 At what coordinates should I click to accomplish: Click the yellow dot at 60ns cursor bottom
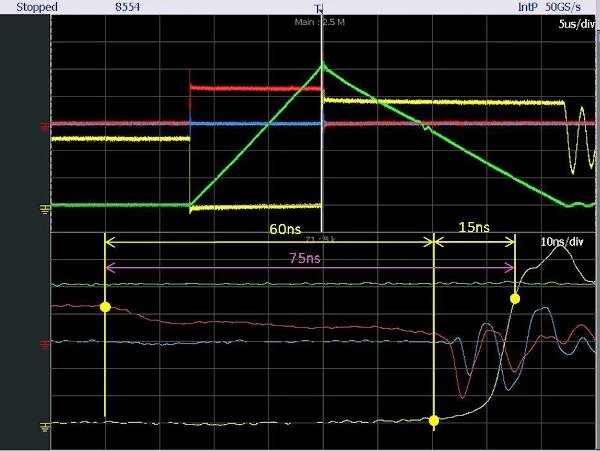(x=434, y=421)
